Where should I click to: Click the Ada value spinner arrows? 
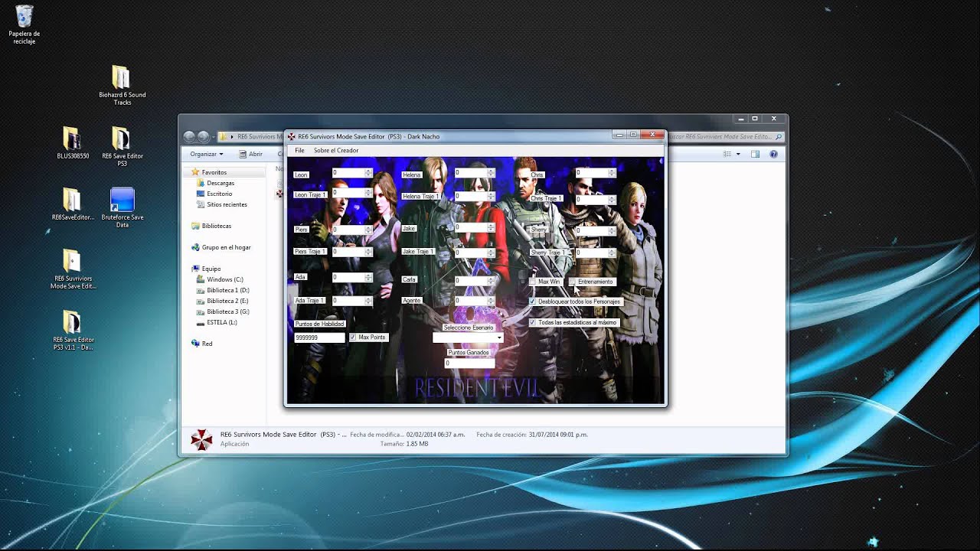tap(369, 277)
